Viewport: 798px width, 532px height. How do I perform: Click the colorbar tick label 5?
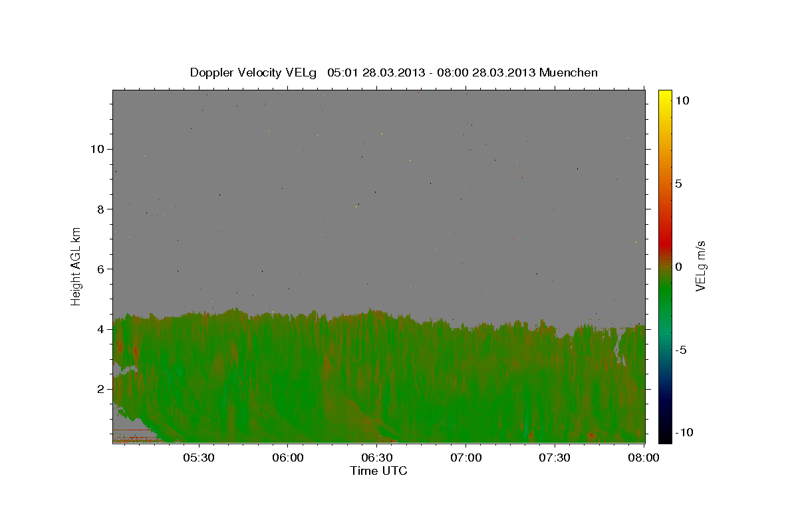coord(678,184)
